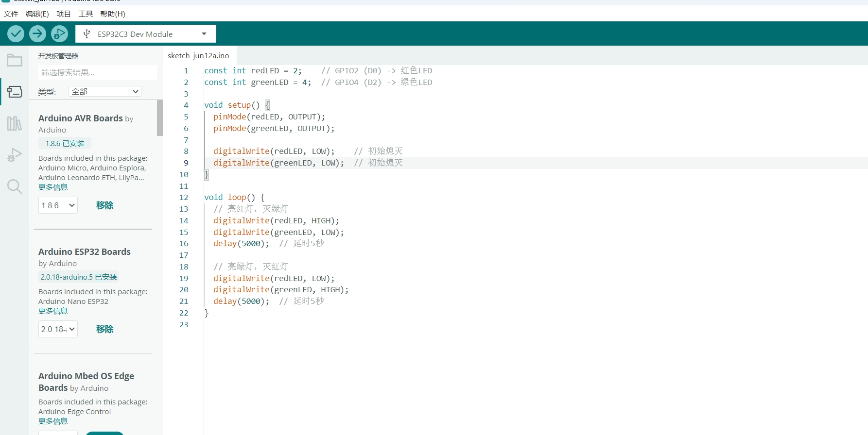Open the Library Manager sidebar icon

pyautogui.click(x=15, y=123)
